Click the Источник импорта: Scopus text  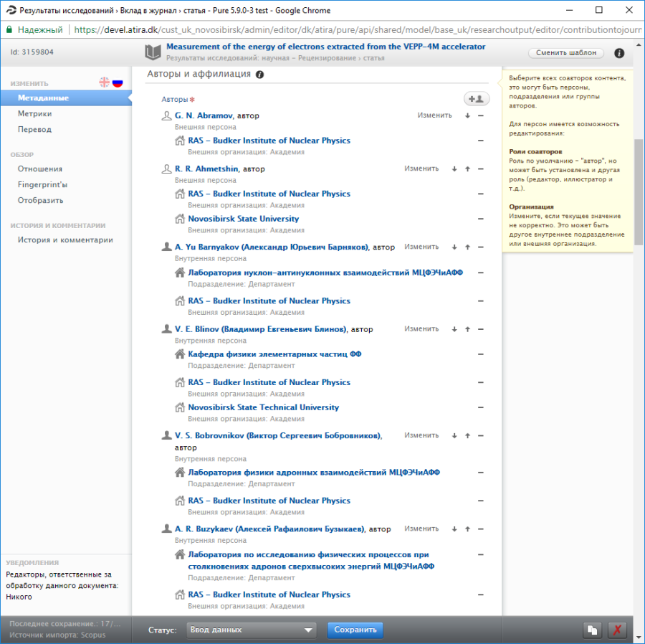[57, 635]
